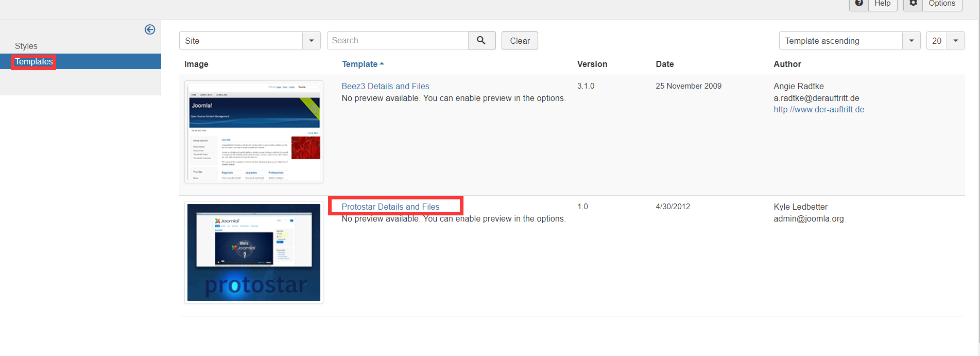The height and width of the screenshot is (356, 980).
Task: Go to Styles in the sidebar
Action: pos(26,46)
